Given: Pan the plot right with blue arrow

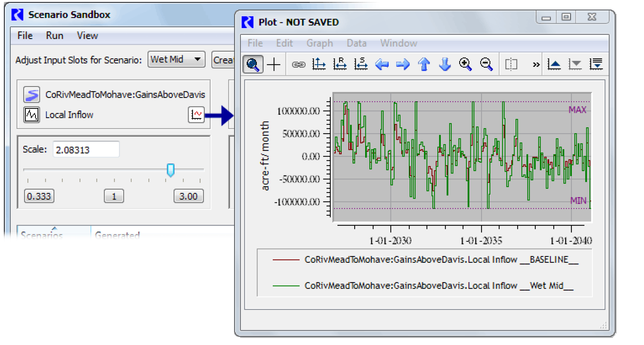Looking at the screenshot, I should coord(403,64).
